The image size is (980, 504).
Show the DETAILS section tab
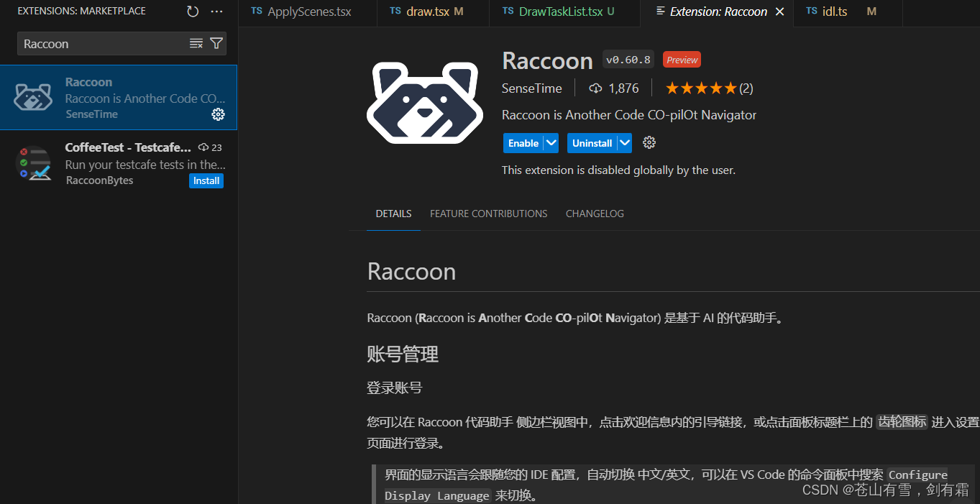click(393, 214)
